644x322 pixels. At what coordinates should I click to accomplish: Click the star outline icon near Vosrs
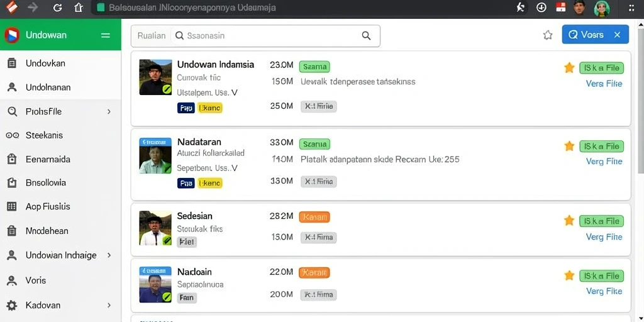[x=548, y=35]
